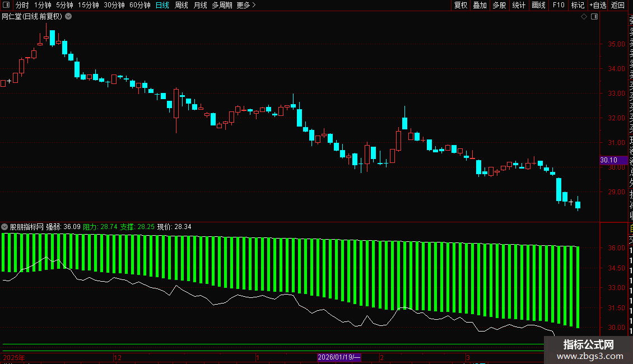Click the 现价: 28.34 value
Screen dimensions: 633x364
coord(174,227)
